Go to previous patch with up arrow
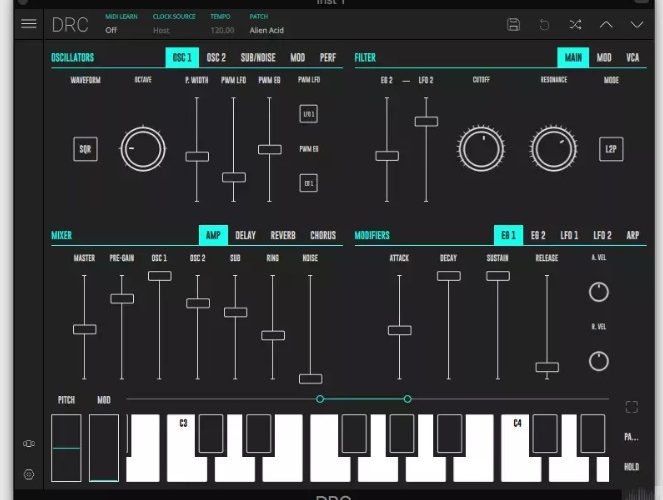 pyautogui.click(x=606, y=25)
